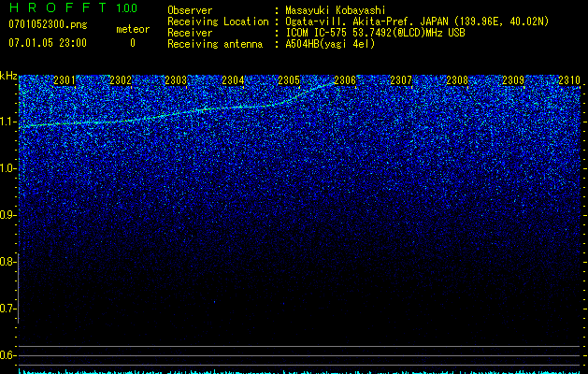Screen dimensions: 588x374
Task: Click the 1.1 kHz axis label
Action: 7,122
